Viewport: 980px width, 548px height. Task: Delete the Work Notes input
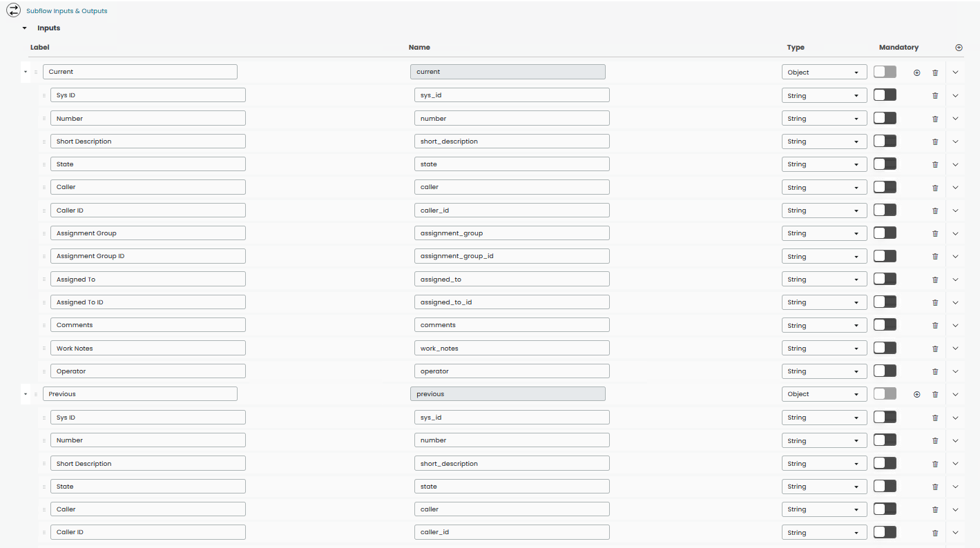pyautogui.click(x=935, y=348)
